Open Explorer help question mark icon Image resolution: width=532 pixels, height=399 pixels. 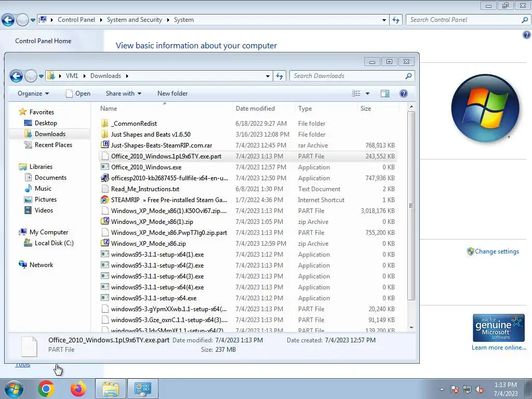click(x=403, y=94)
